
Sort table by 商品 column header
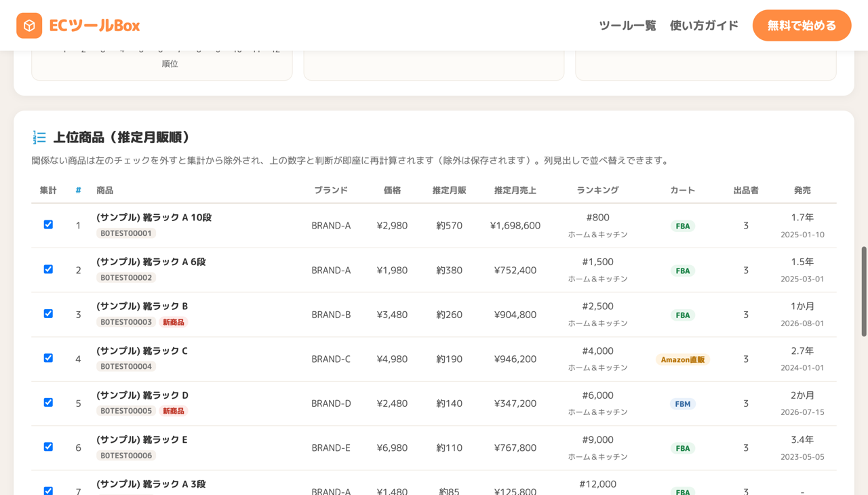click(104, 191)
